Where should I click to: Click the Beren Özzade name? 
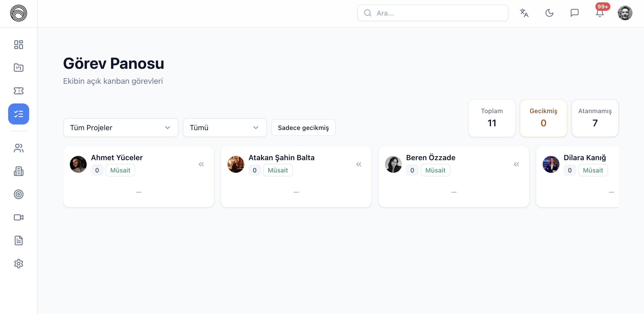click(431, 158)
